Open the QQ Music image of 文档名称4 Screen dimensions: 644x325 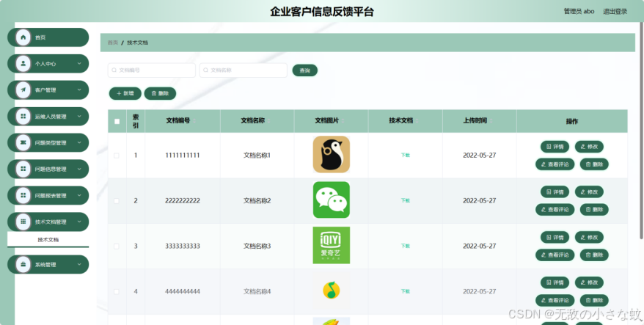331,291
